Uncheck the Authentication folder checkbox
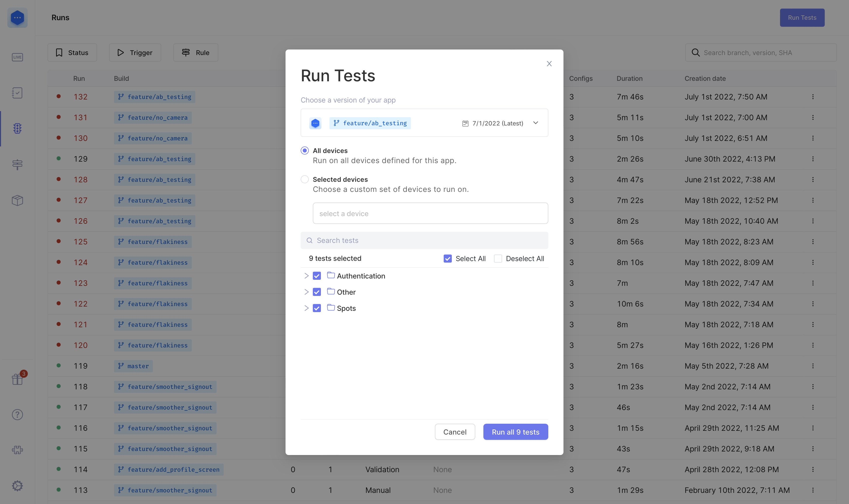 (x=317, y=276)
